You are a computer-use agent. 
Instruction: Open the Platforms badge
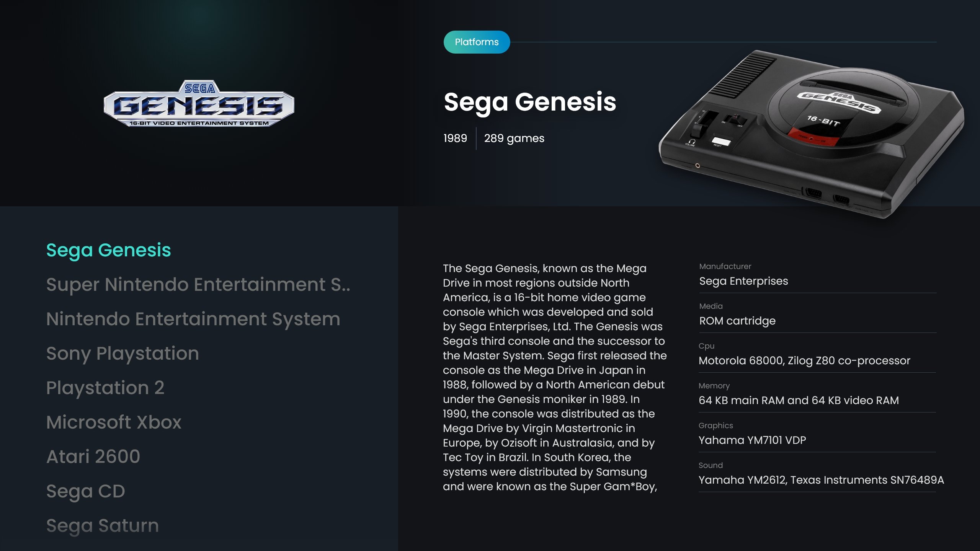(477, 42)
